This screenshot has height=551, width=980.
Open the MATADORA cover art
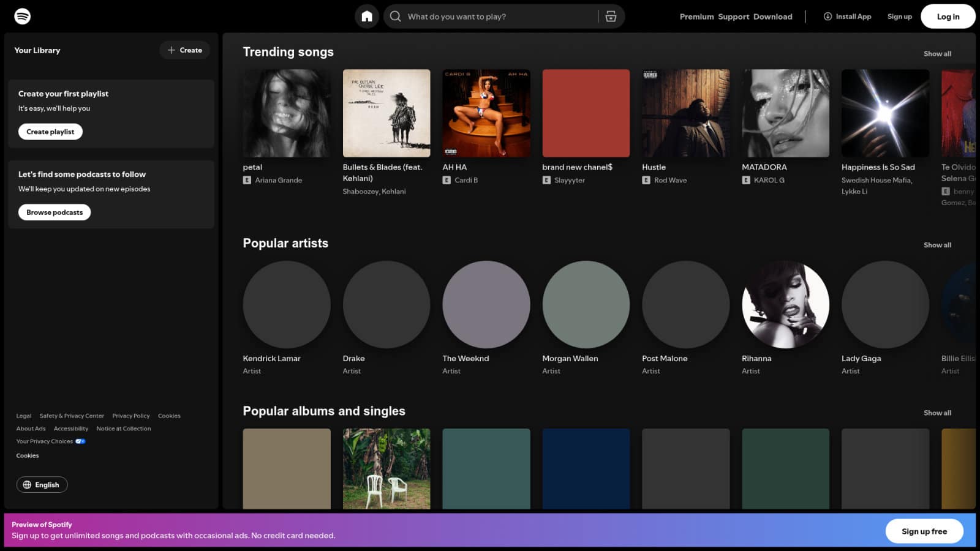click(x=786, y=113)
